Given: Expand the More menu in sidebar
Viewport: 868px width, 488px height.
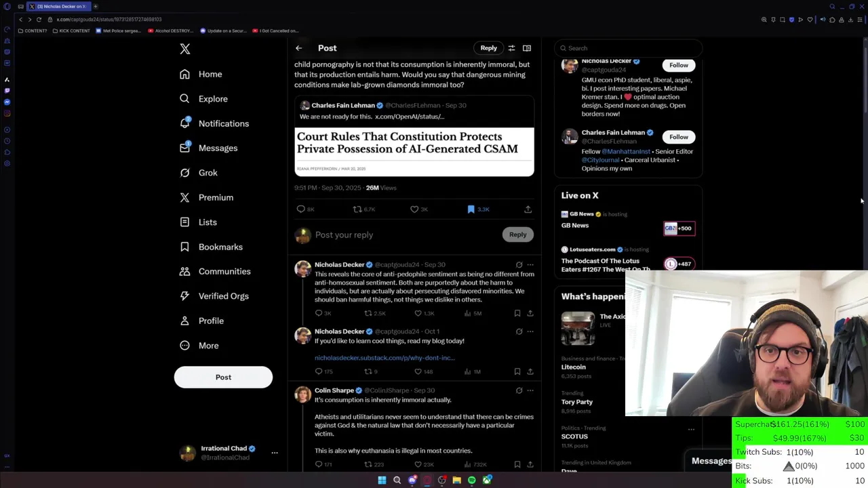Looking at the screenshot, I should point(199,346).
